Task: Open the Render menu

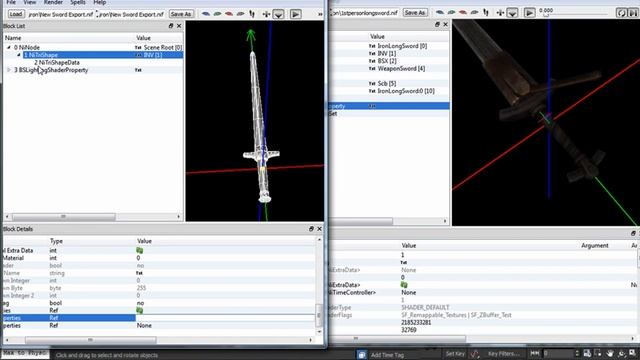Action: pyautogui.click(x=53, y=2)
